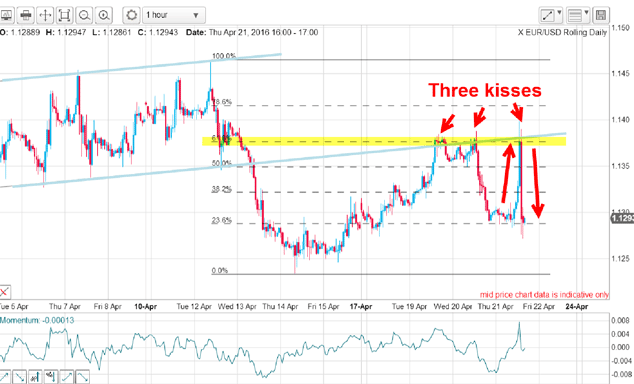
Task: Click the Date: Thu Apr 21, 2016 readout
Action: (252, 32)
